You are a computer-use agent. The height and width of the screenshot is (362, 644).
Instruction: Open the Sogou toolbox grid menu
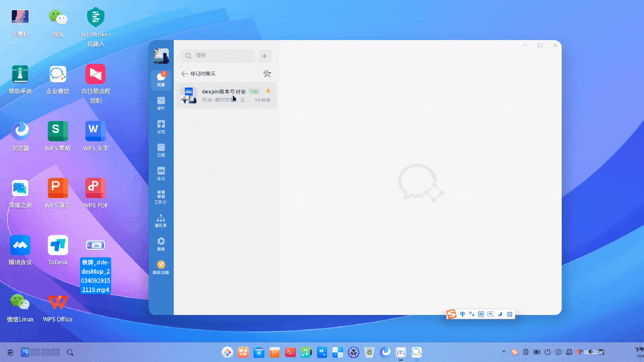click(x=510, y=314)
